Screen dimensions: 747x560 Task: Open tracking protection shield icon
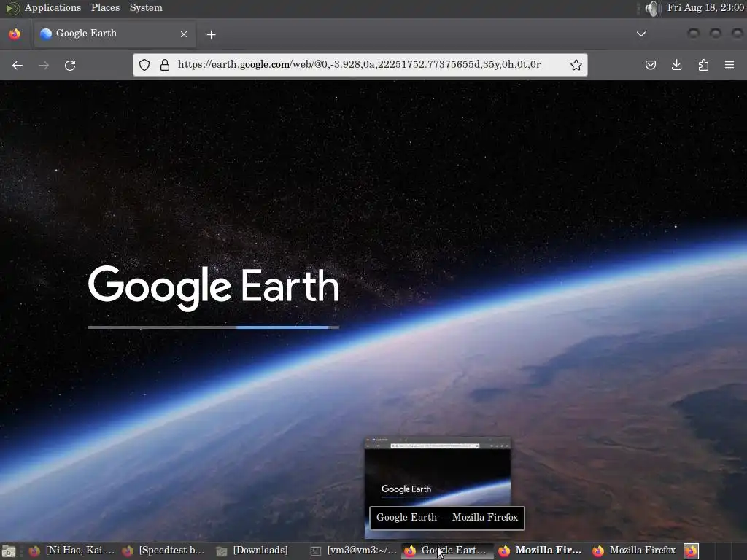[144, 65]
